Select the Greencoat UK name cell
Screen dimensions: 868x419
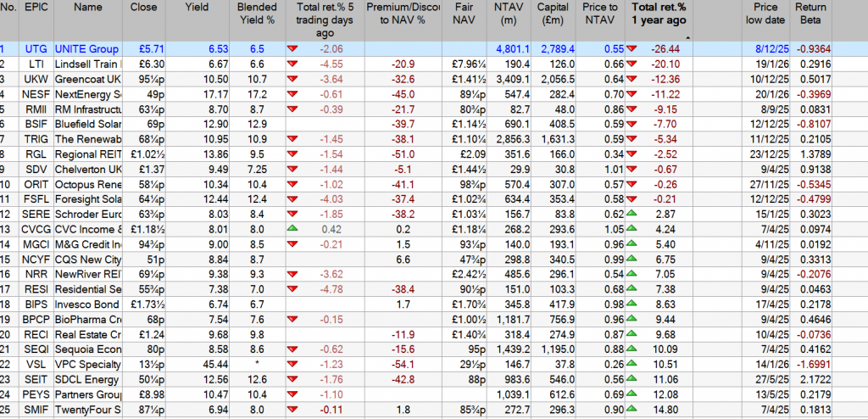87,80
